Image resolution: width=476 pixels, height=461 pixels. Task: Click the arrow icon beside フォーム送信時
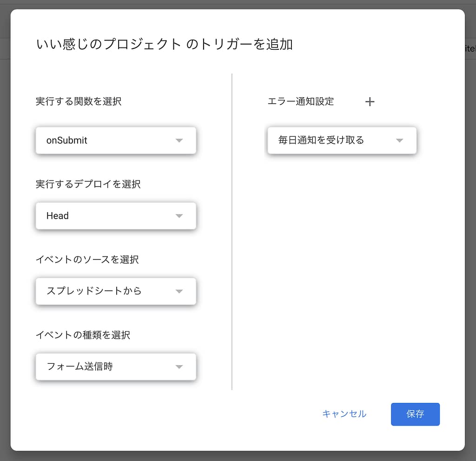tap(179, 367)
